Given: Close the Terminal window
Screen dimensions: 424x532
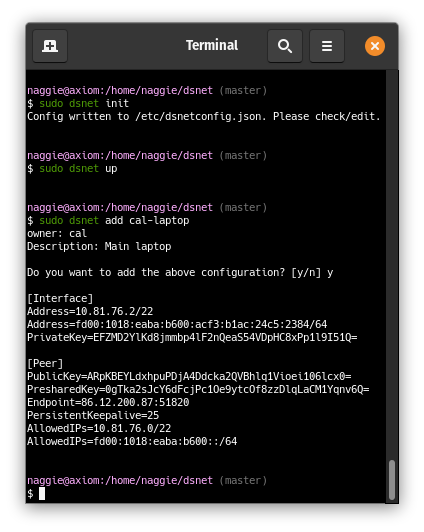Looking at the screenshot, I should click(375, 46).
